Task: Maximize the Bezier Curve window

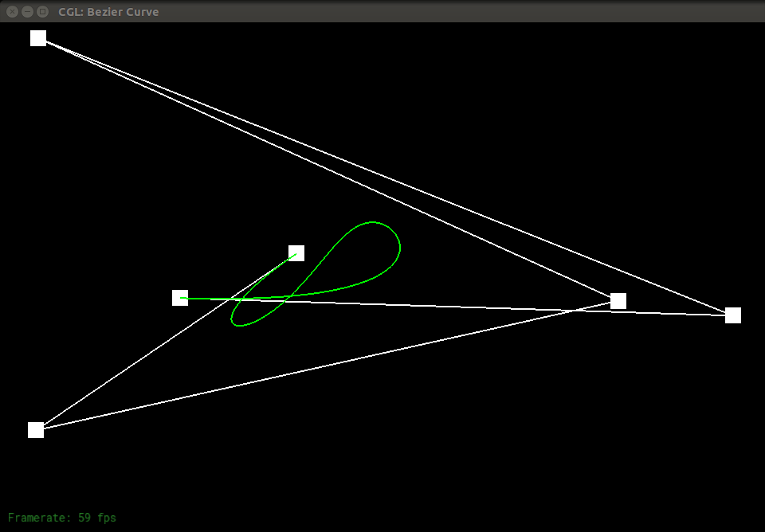Action: (x=43, y=12)
